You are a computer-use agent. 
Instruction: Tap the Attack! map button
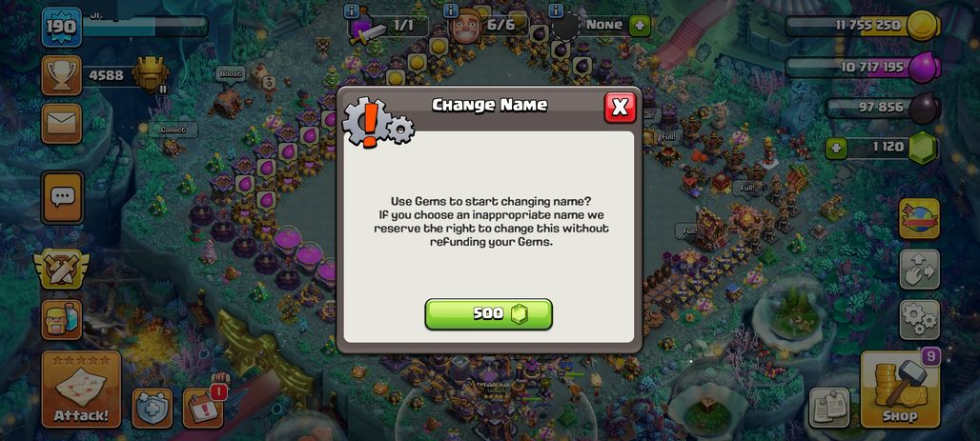point(81,390)
